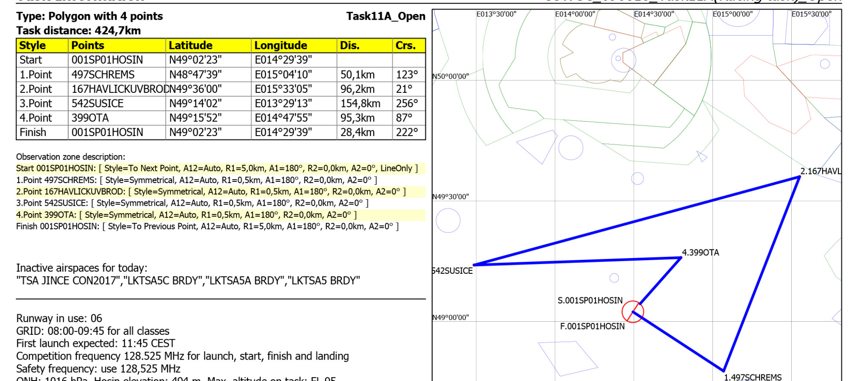Viewport: 868px width, 381px height.
Task: Click the N49°30'00" latitude label on map
Action: coord(451,197)
